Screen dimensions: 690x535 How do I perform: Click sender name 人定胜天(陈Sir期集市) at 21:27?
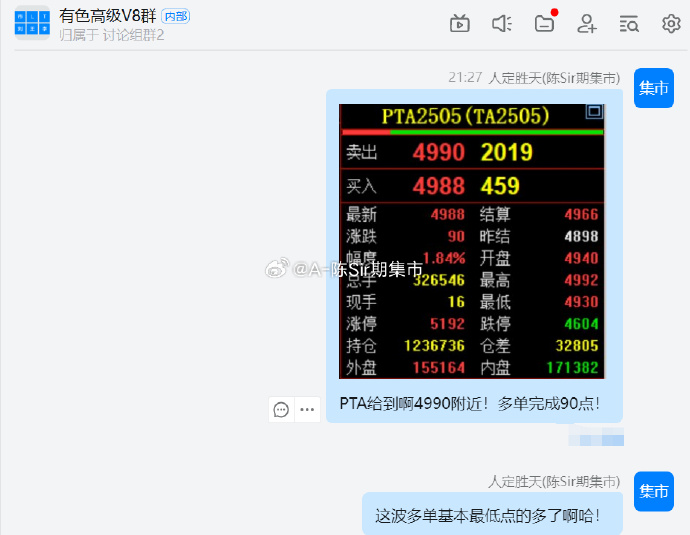tap(554, 78)
